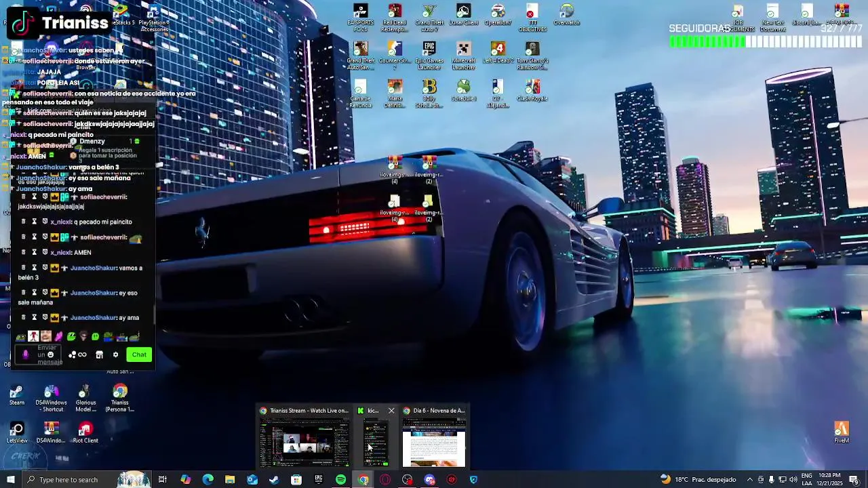Select Overwatch desktop icon
This screenshot has width=868, height=488.
(566, 15)
